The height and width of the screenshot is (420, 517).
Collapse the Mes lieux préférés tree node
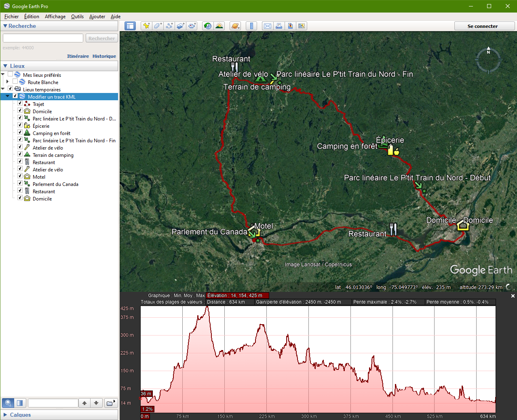click(3, 74)
